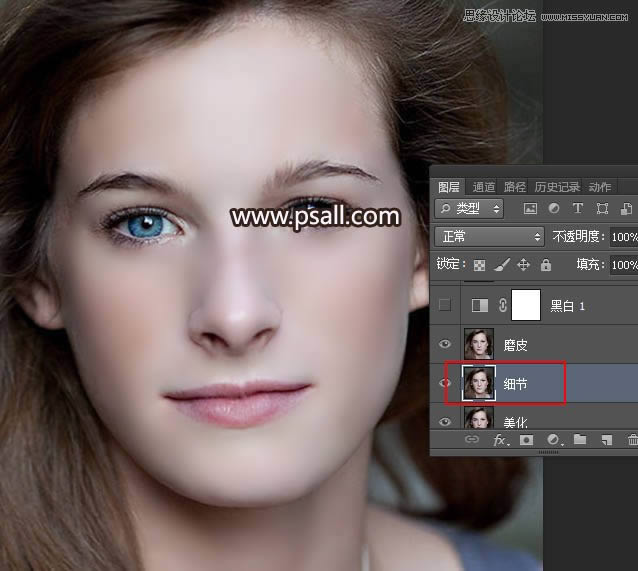Hide the 磨皮 layer

(x=445, y=344)
